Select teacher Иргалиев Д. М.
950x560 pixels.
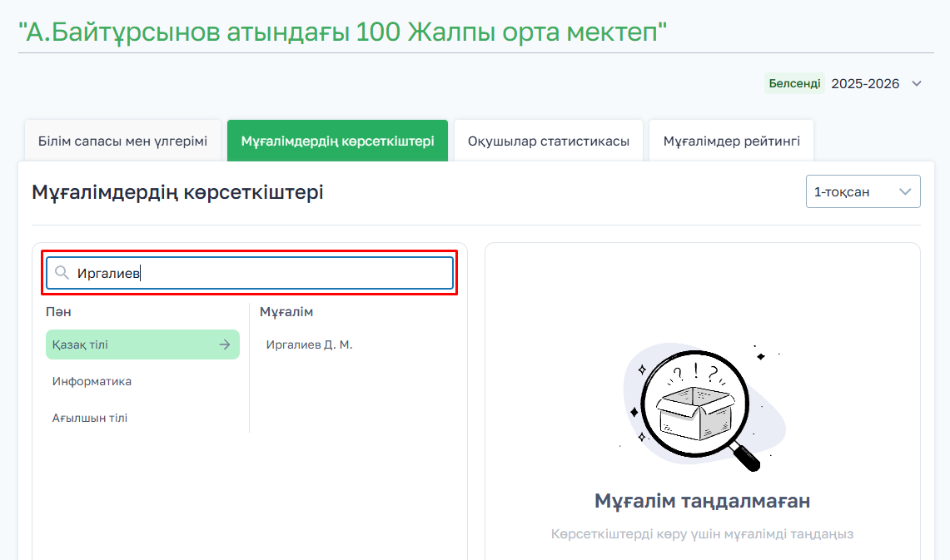pyautogui.click(x=309, y=344)
